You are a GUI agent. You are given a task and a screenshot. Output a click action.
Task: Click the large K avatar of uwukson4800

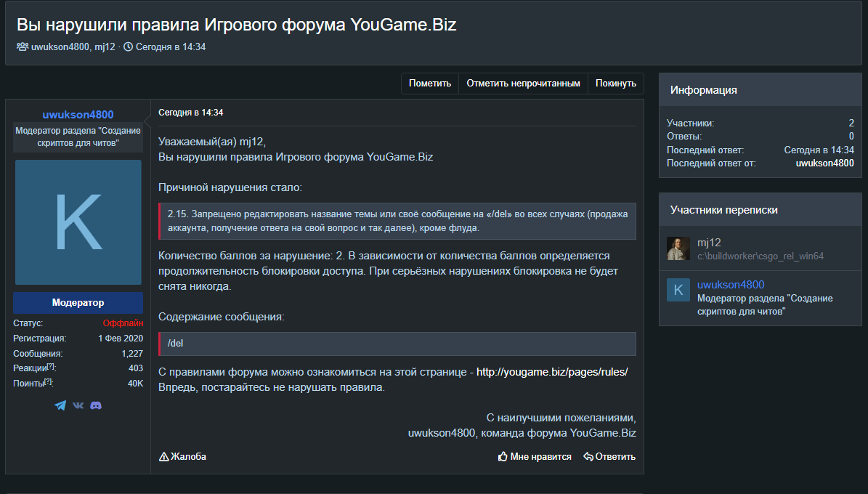pos(78,222)
